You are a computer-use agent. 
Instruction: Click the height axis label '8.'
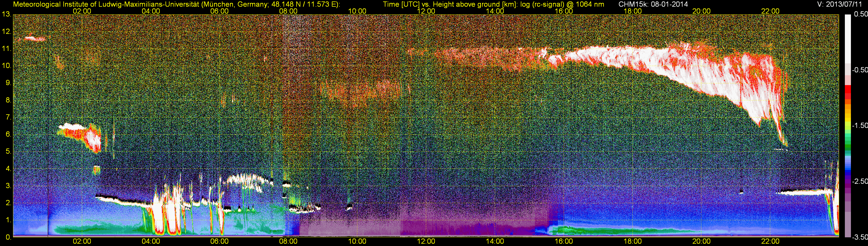tap(8, 100)
